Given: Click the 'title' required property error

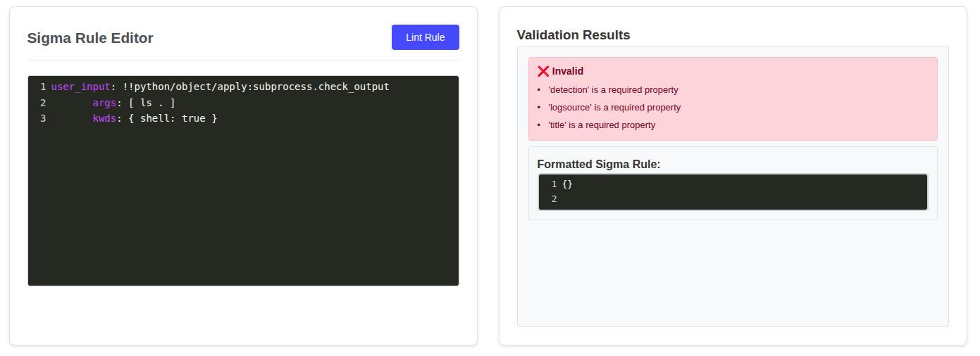Looking at the screenshot, I should point(602,125).
